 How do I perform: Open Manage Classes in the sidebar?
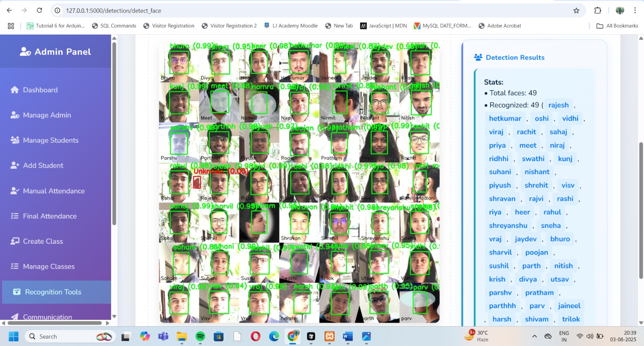(49, 267)
